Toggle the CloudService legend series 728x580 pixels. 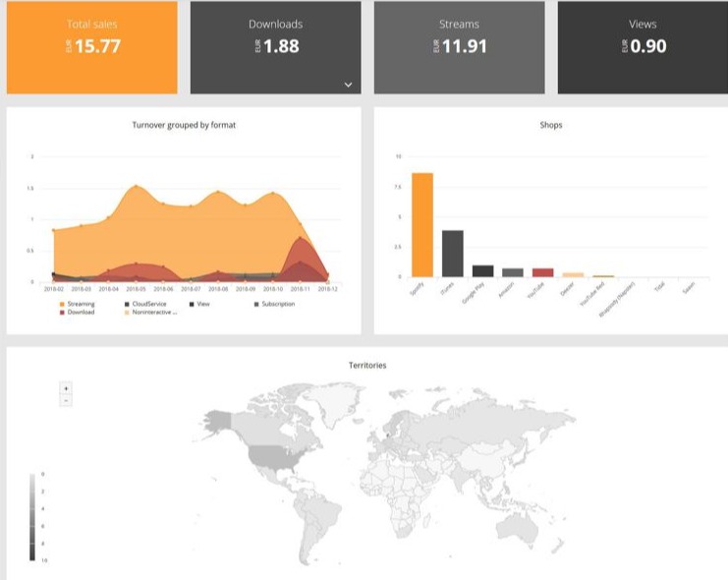pyautogui.click(x=144, y=304)
